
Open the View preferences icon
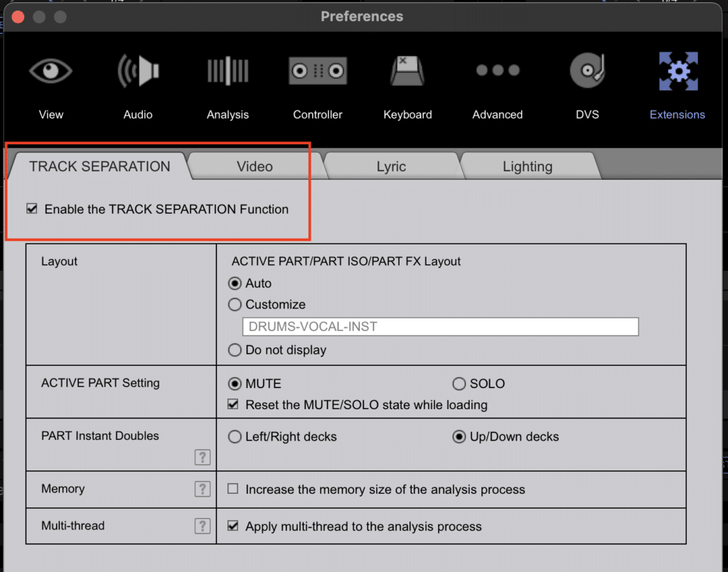click(50, 72)
